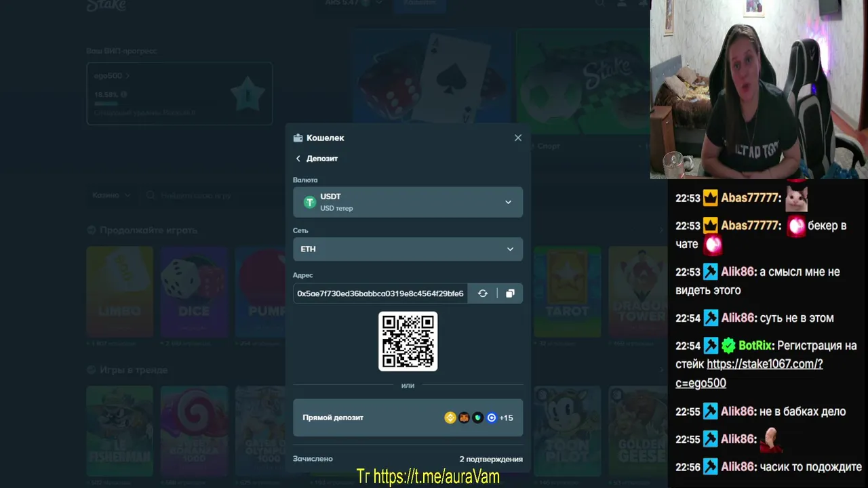Click the Зачислено label
The height and width of the screenshot is (488, 868).
[313, 459]
